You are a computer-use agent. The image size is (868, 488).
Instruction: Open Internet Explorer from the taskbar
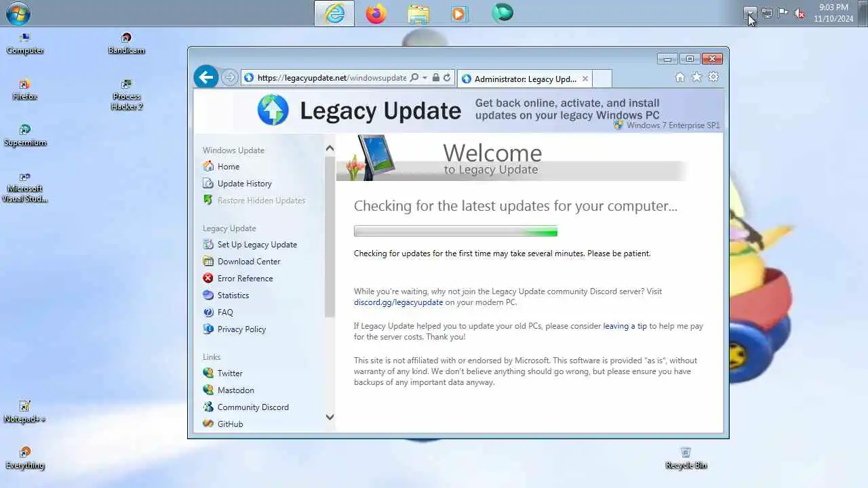coord(334,14)
